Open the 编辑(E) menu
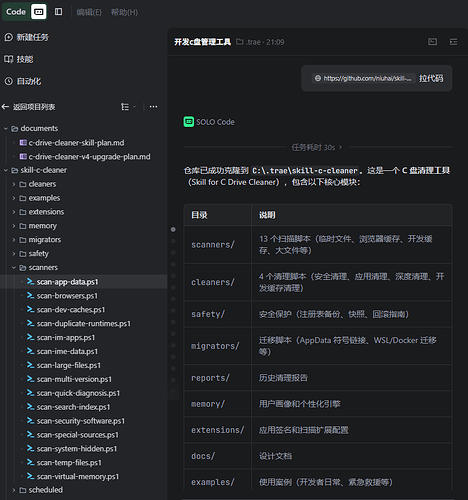Viewport: 468px width, 500px height. pos(89,12)
